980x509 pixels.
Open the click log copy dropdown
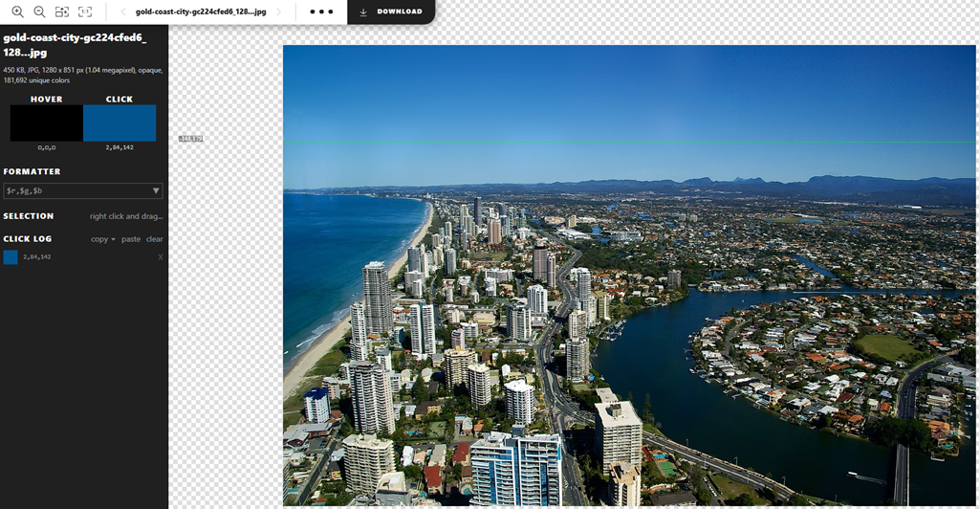[x=102, y=239]
